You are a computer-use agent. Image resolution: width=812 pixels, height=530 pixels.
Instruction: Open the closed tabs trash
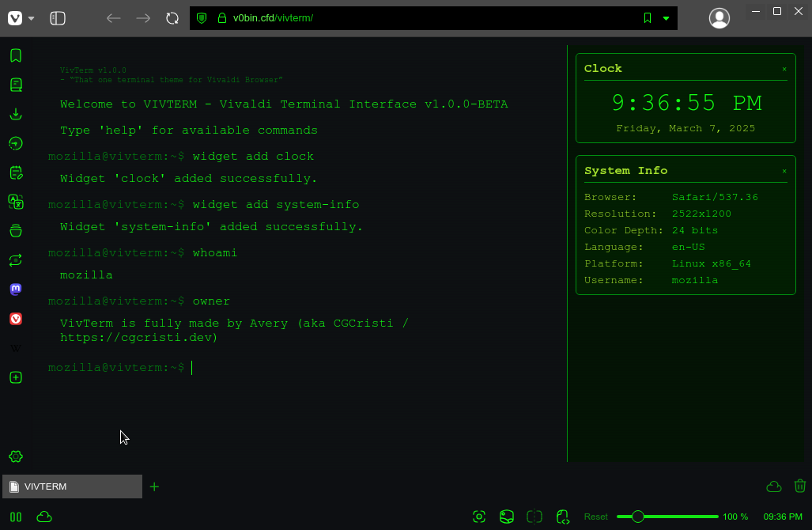pos(800,486)
